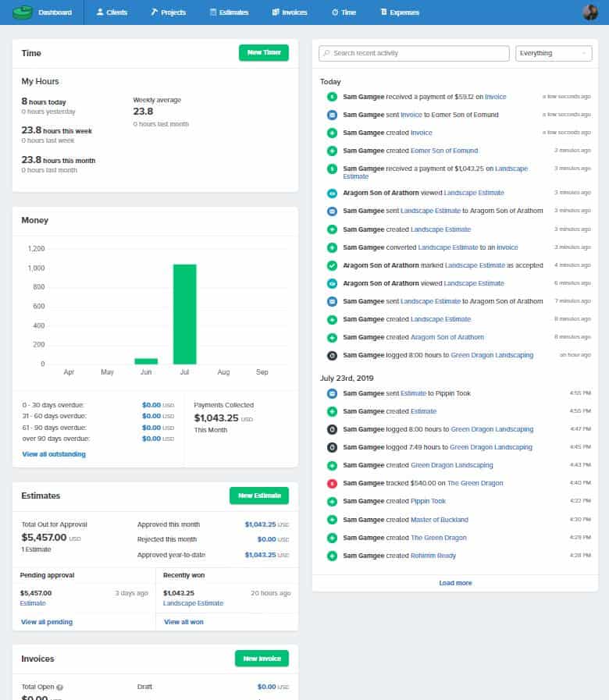
Task: Click the plus icon beside created Rohirrim Ready
Action: coord(332,556)
